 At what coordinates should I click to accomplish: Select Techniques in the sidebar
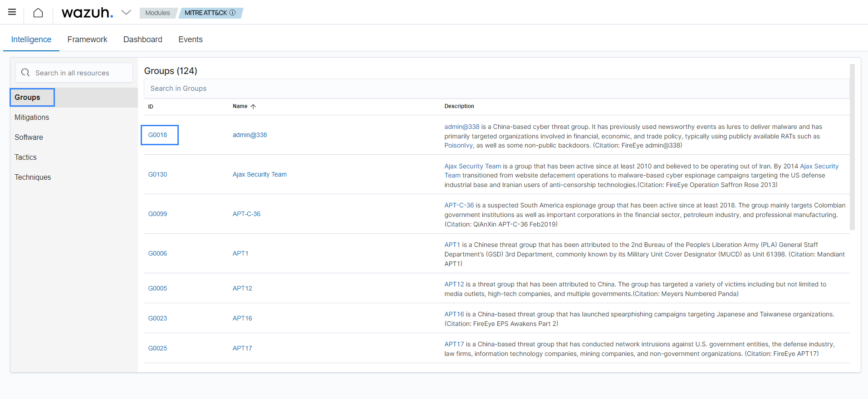[x=33, y=177]
